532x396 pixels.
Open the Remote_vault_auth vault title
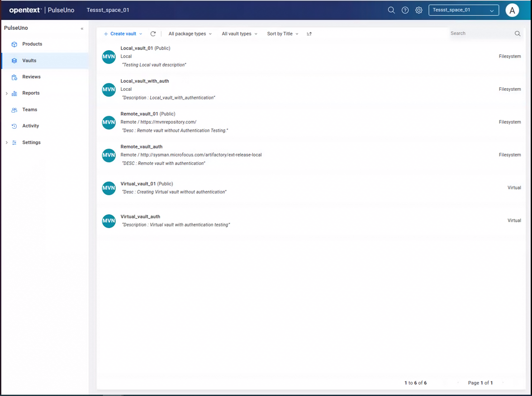pos(142,147)
